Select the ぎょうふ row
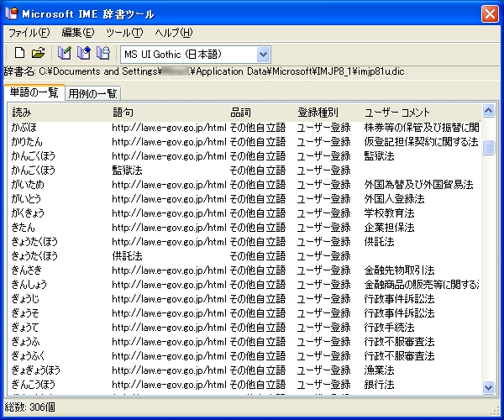Image resolution: width=504 pixels, height=420 pixels. pyautogui.click(x=245, y=342)
